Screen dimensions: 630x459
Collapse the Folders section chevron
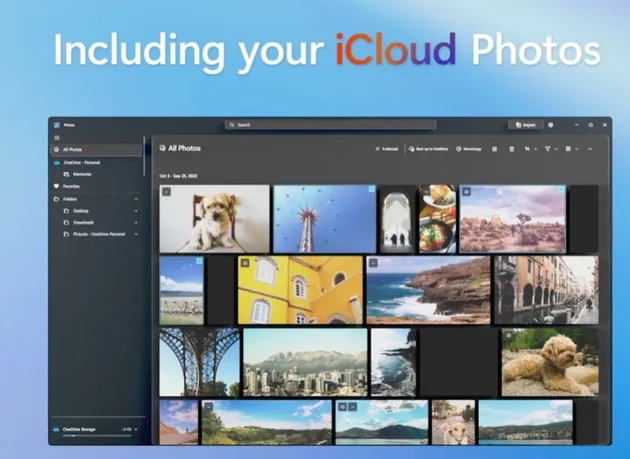[x=136, y=199]
